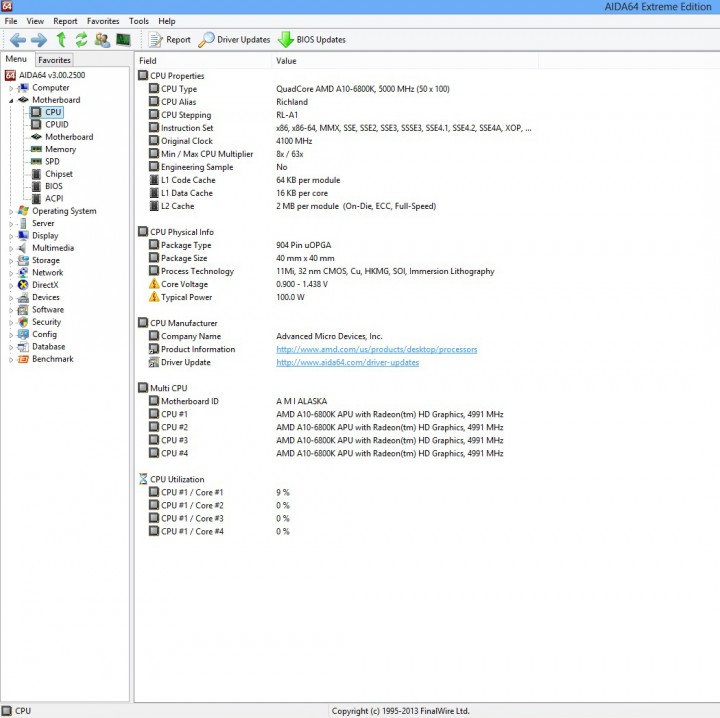The height and width of the screenshot is (718, 720).
Task: Expand the Computer tree node
Action: pos(11,88)
